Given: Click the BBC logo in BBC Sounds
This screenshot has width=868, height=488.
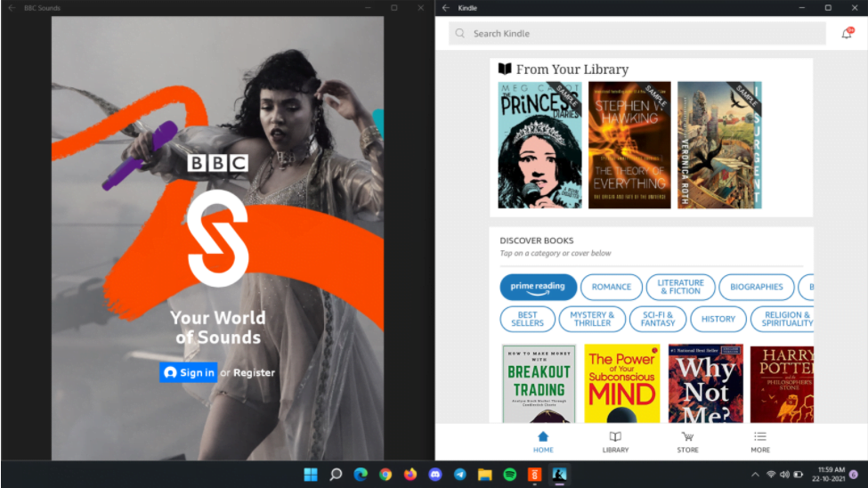Looking at the screenshot, I should [x=217, y=163].
